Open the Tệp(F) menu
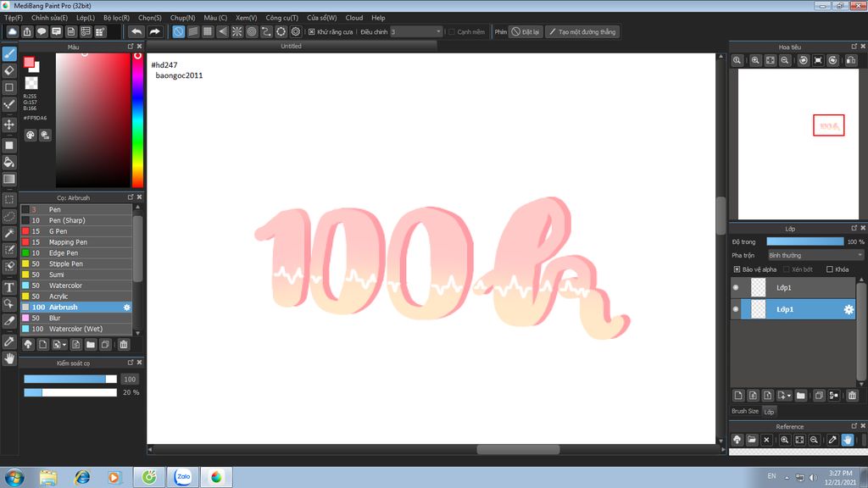The height and width of the screenshot is (488, 868). tap(14, 18)
